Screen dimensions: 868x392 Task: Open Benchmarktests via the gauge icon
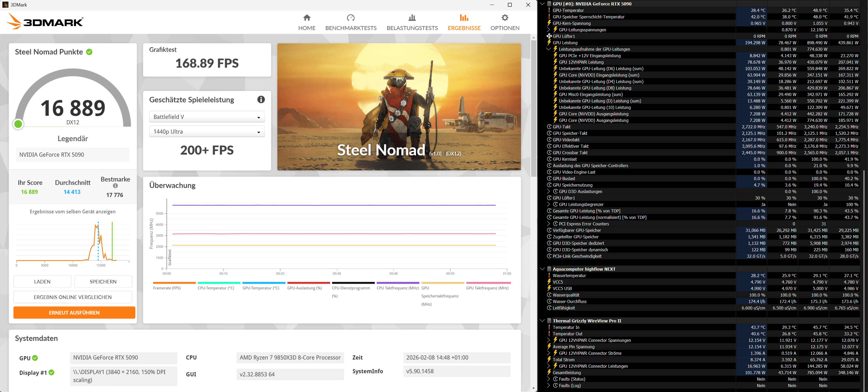coord(351,18)
